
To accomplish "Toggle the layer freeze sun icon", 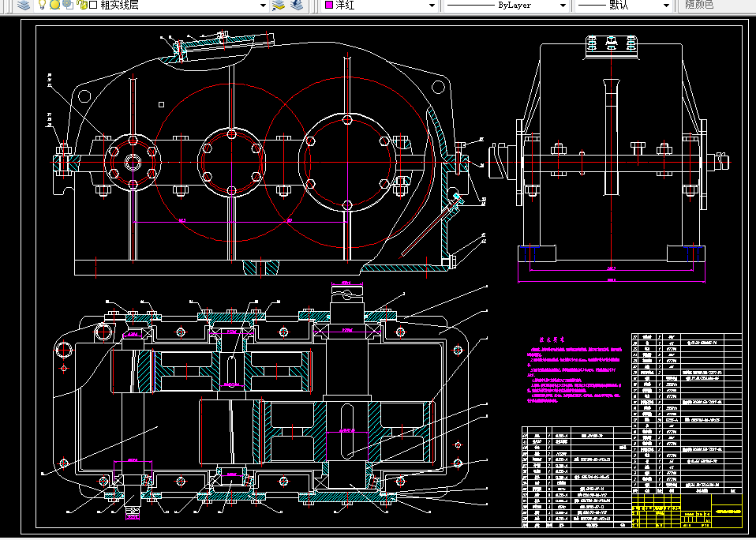I will click(54, 5).
